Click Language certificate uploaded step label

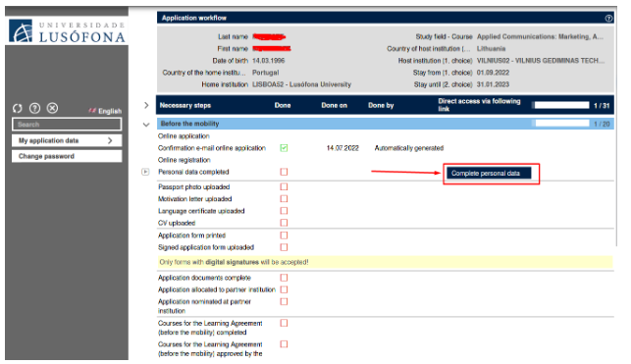201,211
